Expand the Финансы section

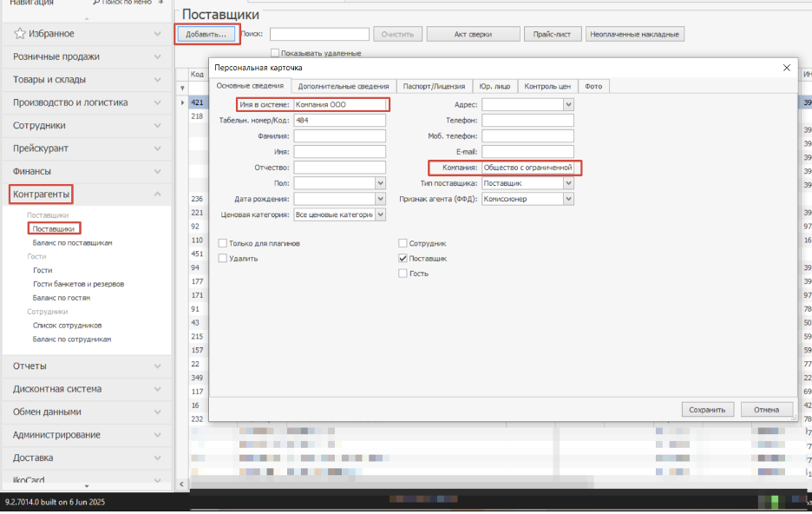(x=87, y=172)
